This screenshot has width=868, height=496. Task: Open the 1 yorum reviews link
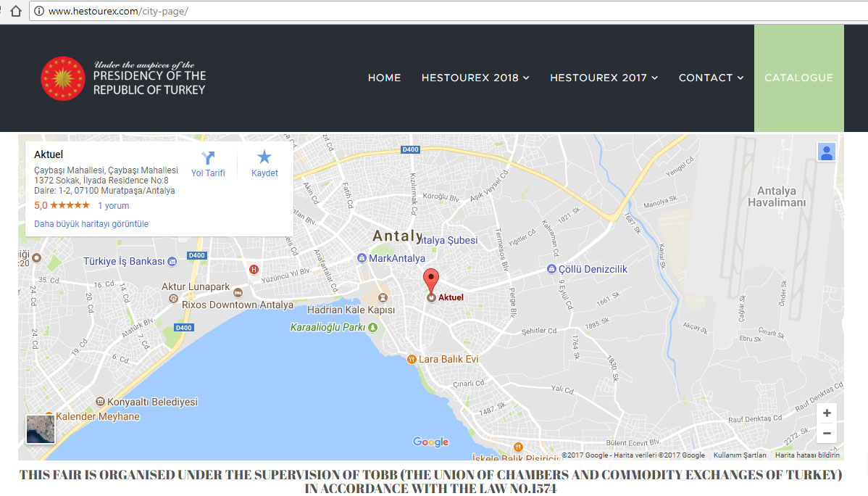(x=114, y=206)
